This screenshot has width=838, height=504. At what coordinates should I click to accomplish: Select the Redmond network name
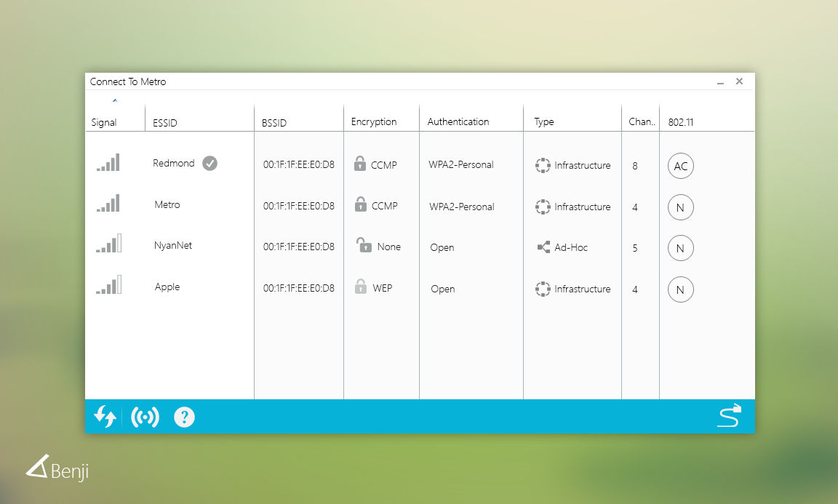click(x=174, y=163)
